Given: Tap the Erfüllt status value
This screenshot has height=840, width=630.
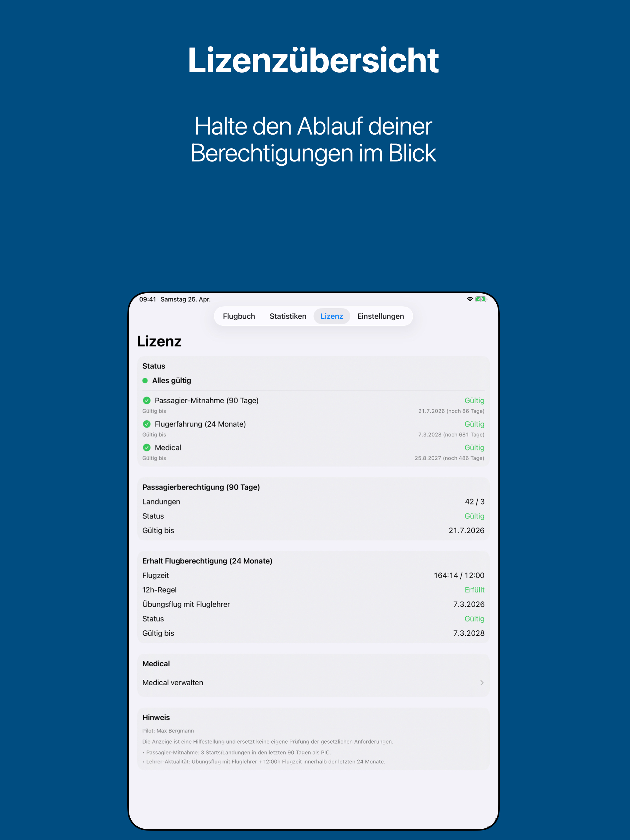Looking at the screenshot, I should point(475,589).
